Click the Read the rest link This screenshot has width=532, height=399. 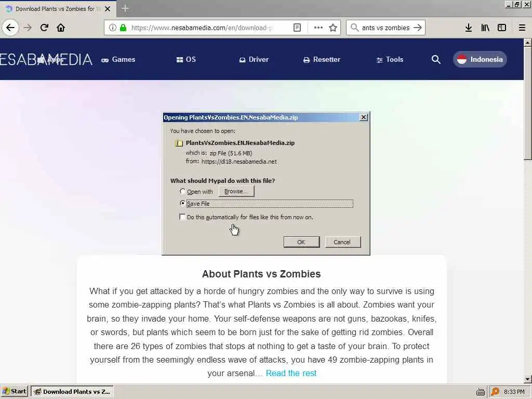click(291, 373)
